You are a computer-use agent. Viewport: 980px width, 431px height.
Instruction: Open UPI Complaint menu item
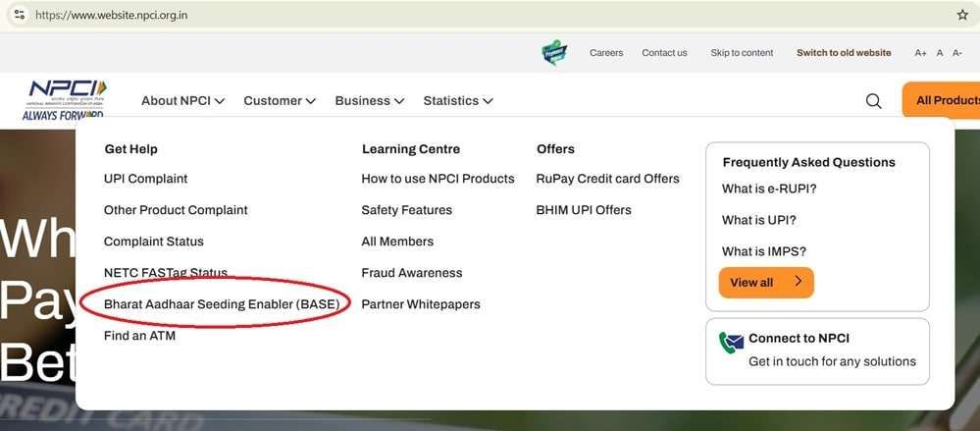[x=145, y=179]
